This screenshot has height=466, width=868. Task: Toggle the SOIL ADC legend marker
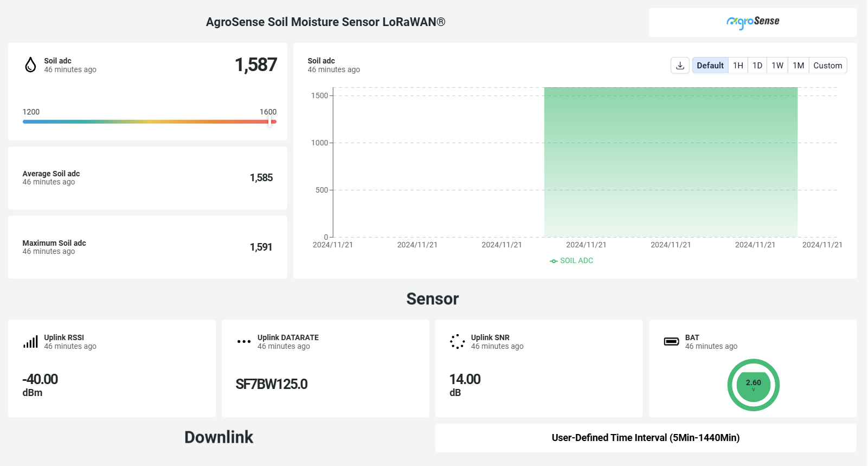[x=554, y=261]
